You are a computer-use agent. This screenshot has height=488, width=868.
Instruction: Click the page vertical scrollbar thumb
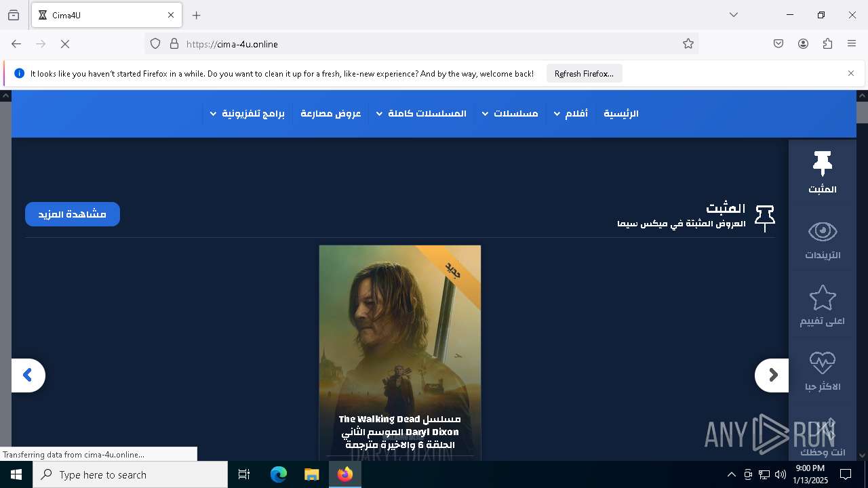click(x=862, y=113)
